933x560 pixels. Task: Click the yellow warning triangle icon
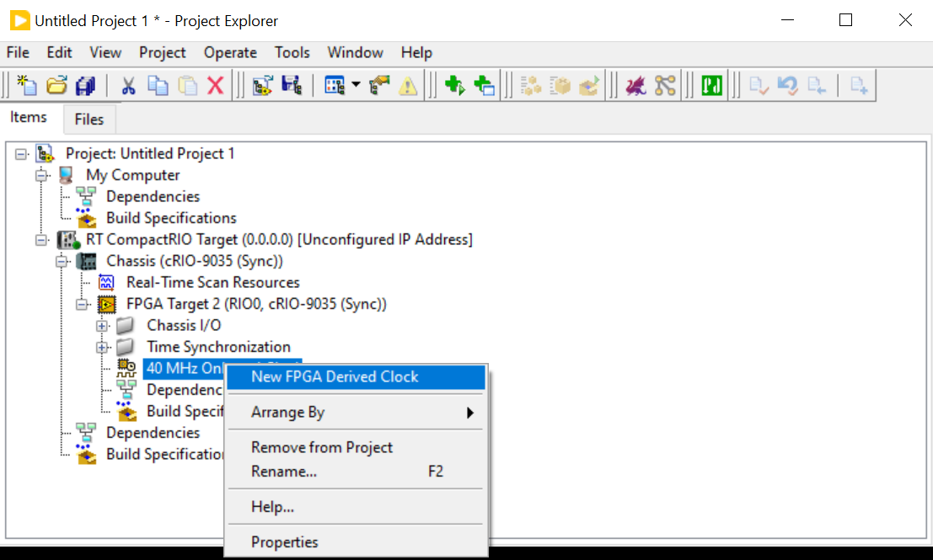pyautogui.click(x=408, y=85)
